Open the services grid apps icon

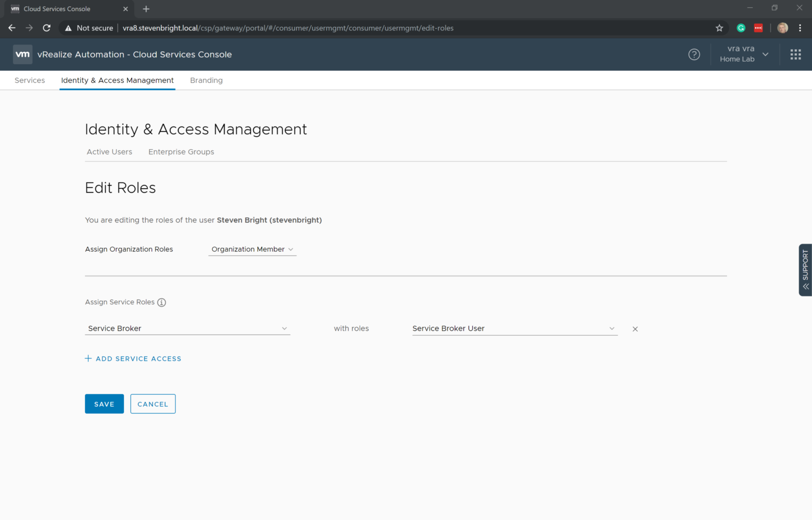click(x=795, y=54)
